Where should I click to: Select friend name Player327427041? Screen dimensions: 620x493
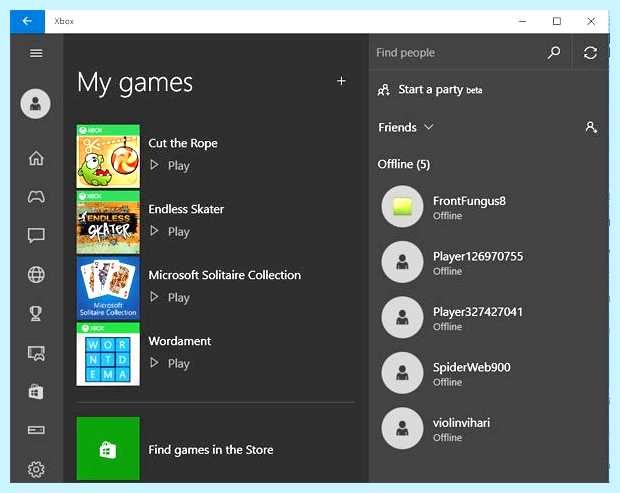point(478,312)
